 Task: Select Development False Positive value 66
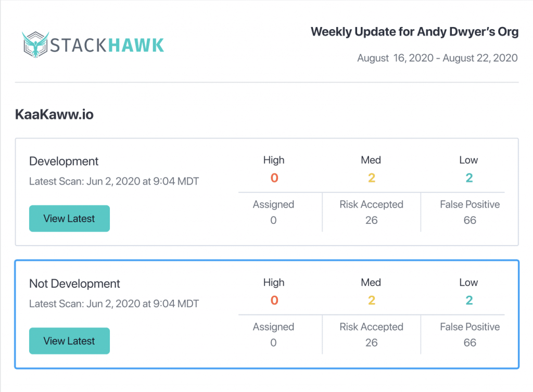point(470,220)
